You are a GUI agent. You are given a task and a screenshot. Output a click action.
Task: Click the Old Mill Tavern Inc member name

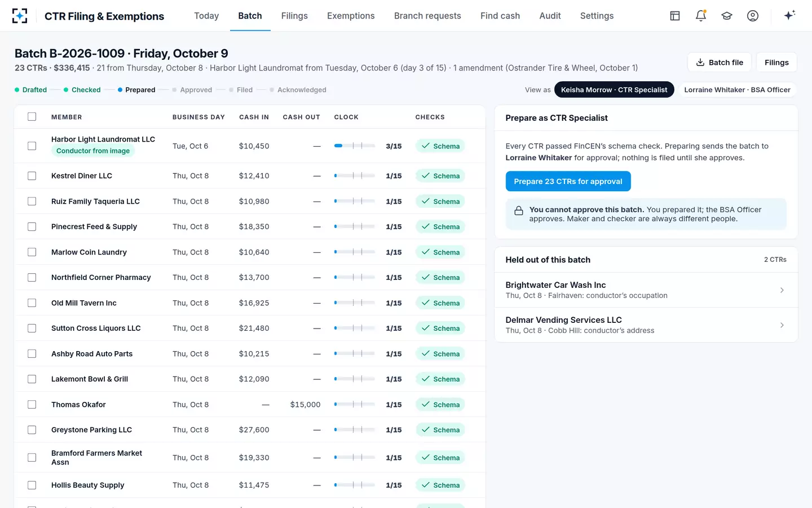pos(84,303)
